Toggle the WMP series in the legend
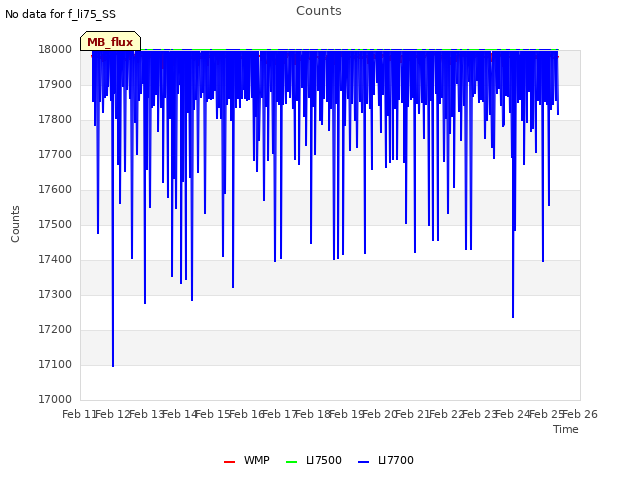 [x=247, y=460]
